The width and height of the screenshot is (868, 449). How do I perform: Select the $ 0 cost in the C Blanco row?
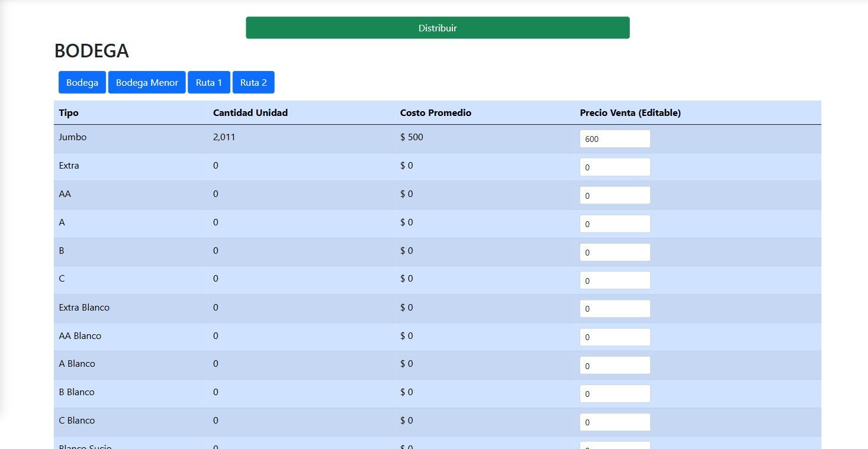pyautogui.click(x=407, y=421)
